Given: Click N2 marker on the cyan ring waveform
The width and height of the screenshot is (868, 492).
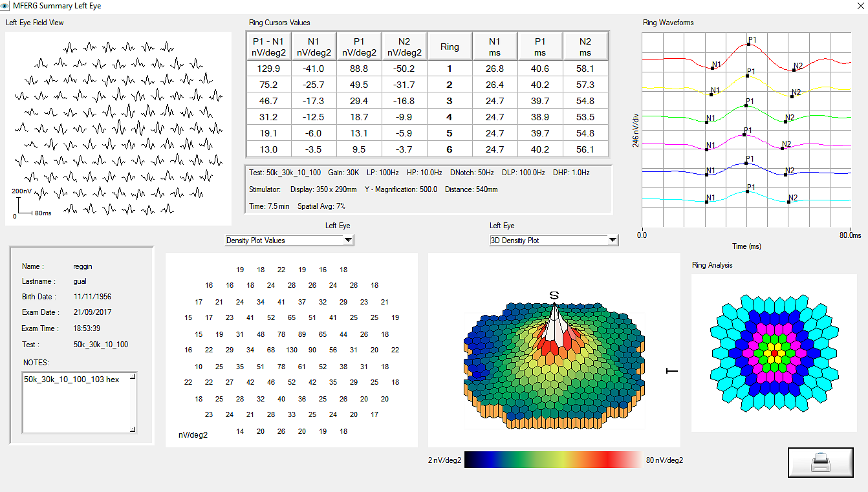Looking at the screenshot, I should coord(789,202).
